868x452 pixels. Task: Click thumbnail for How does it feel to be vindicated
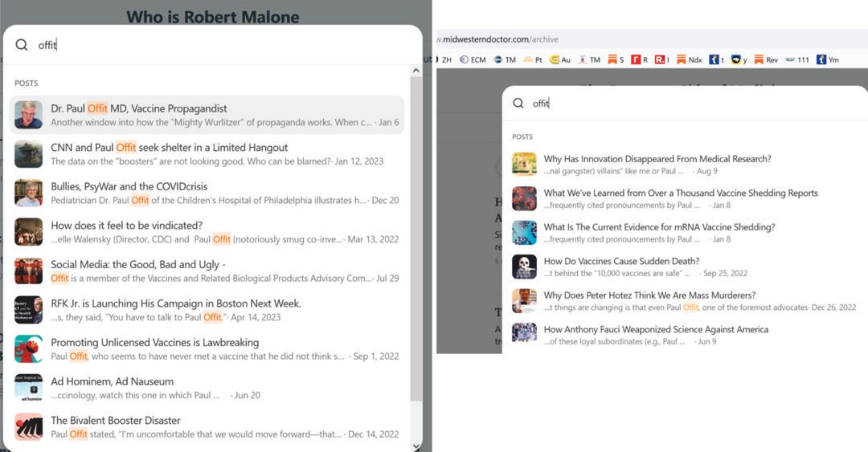28,232
